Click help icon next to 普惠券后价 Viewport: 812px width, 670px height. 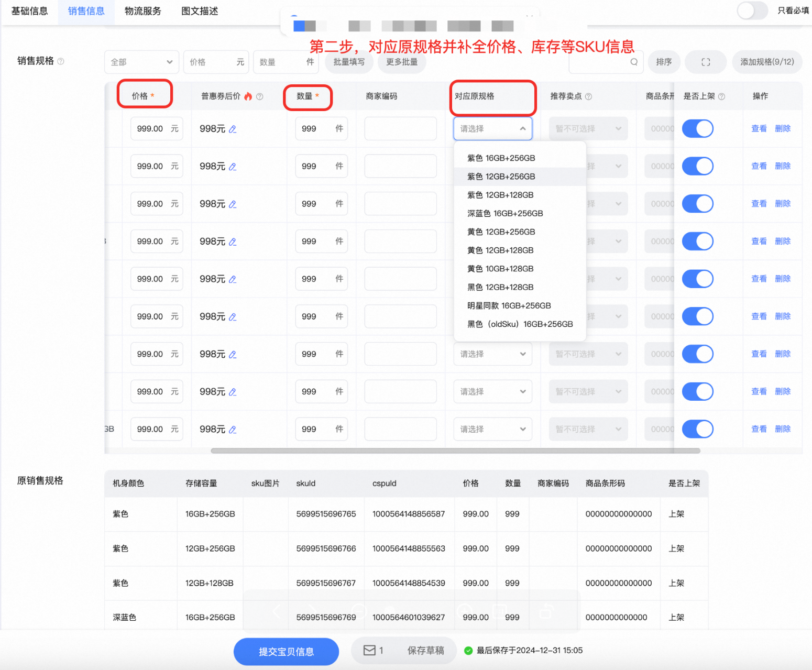[x=260, y=96]
